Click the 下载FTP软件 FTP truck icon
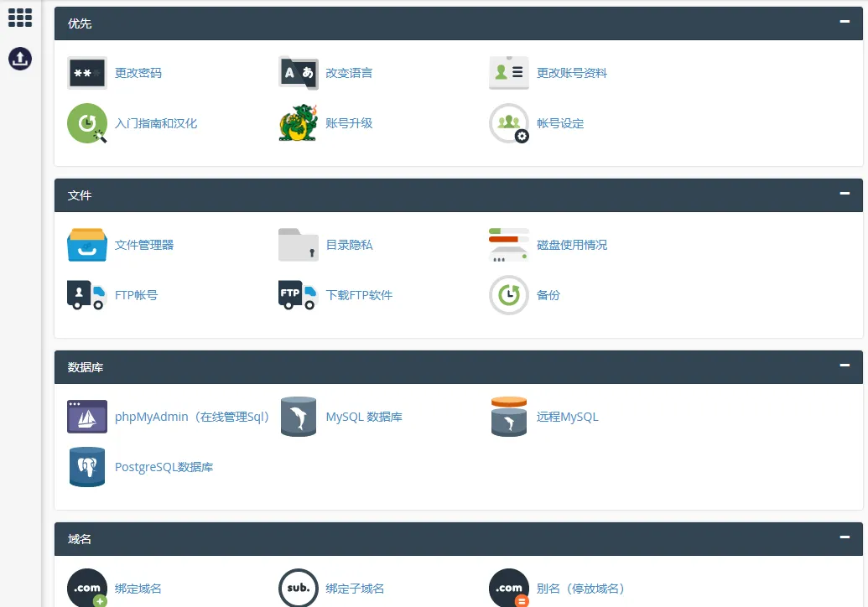Image resolution: width=868 pixels, height=607 pixels. [x=299, y=295]
